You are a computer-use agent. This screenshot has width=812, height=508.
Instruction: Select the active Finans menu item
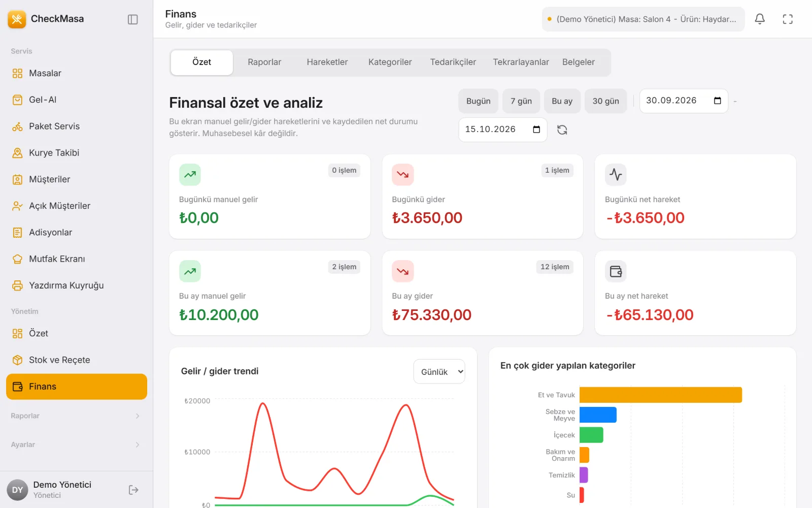77,387
